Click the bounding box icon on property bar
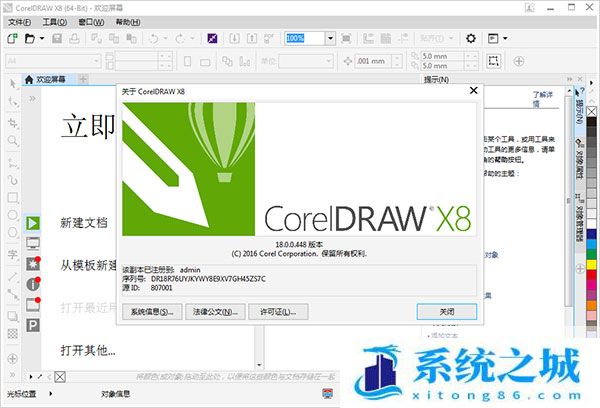Viewport: 600px width, 408px height. 494,61
